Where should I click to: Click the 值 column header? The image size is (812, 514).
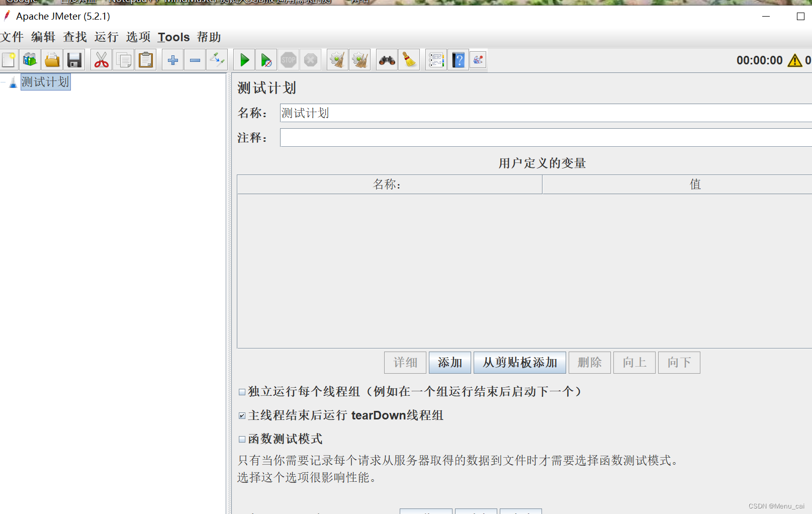pyautogui.click(x=677, y=185)
